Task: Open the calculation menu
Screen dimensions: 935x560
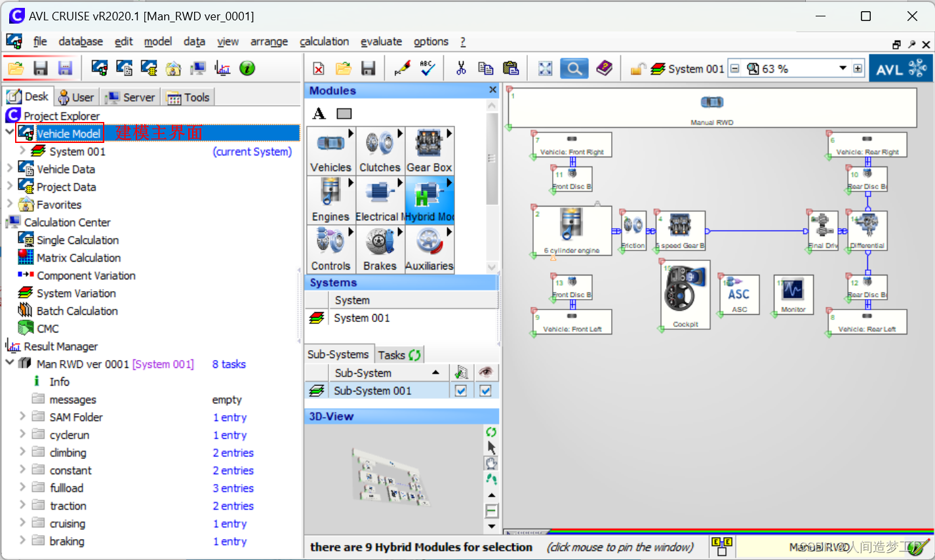Action: coord(324,41)
